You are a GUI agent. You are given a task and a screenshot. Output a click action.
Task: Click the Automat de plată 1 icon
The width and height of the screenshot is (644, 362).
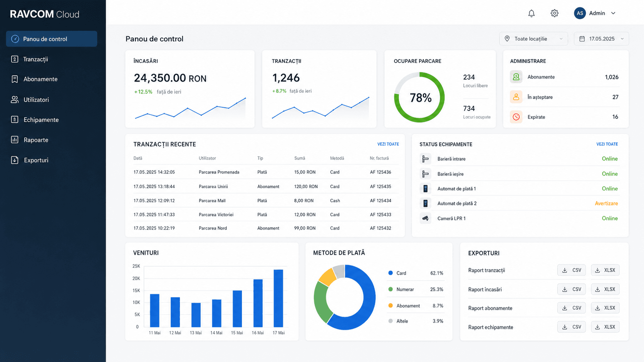[425, 189]
